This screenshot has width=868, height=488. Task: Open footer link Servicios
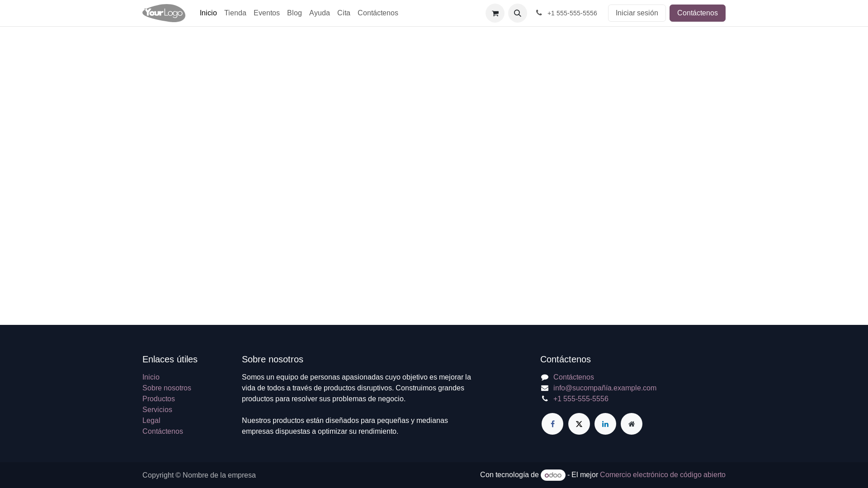click(157, 410)
